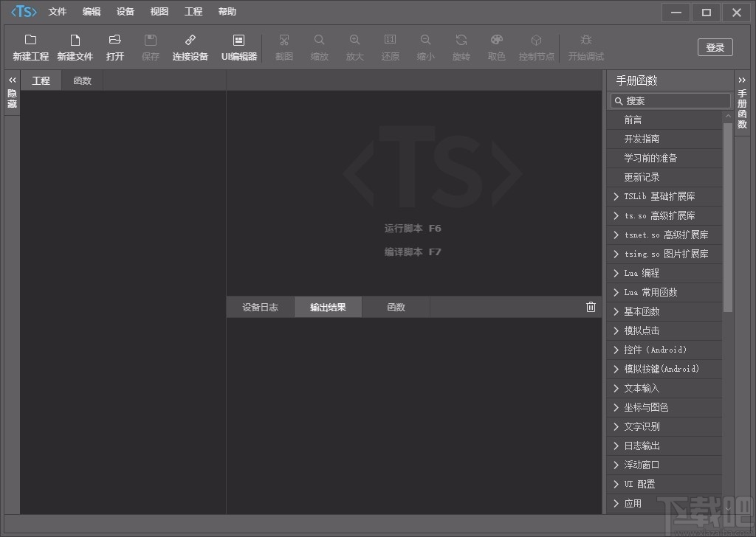The height and width of the screenshot is (537, 756).
Task: Click the 打开 icon to open file
Action: [114, 46]
